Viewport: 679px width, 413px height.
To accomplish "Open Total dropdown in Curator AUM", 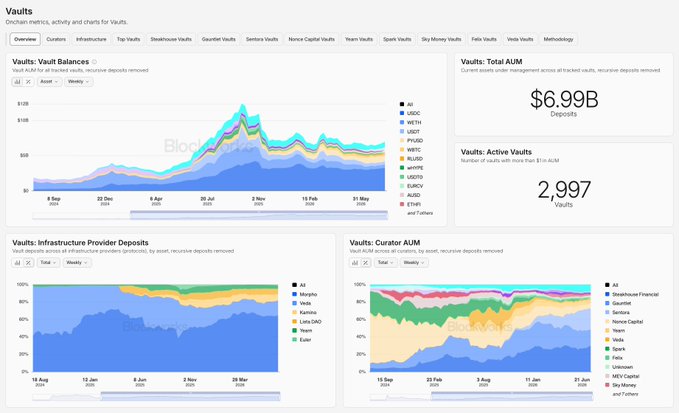I will point(385,262).
